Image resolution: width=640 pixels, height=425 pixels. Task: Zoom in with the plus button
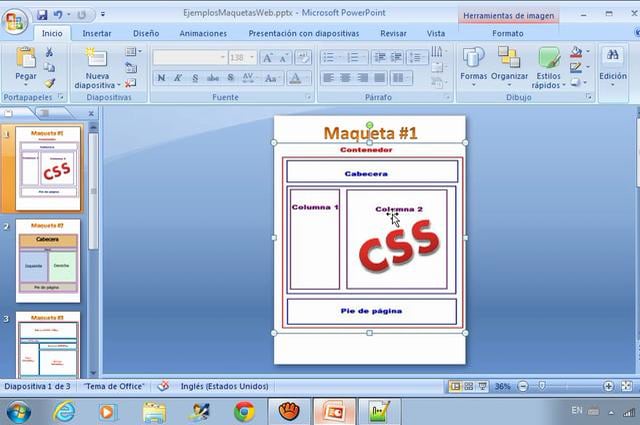tap(608, 386)
